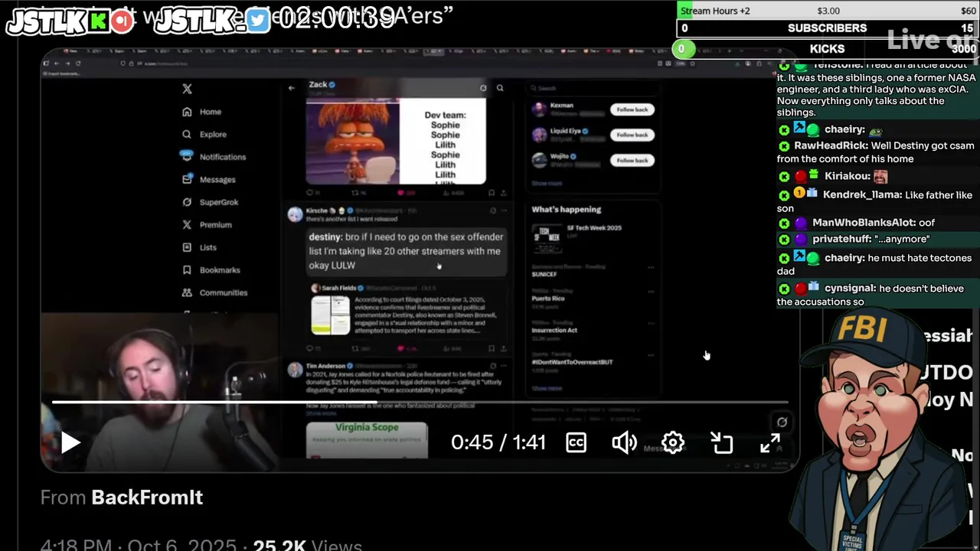Open the options menu for the Puerto Rico trend
The height and width of the screenshot is (551, 980).
[651, 292]
